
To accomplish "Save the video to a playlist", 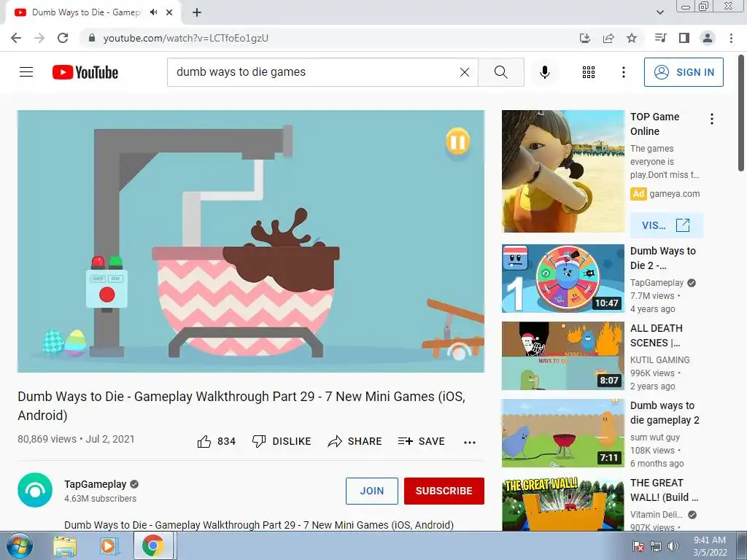I will [x=421, y=441].
